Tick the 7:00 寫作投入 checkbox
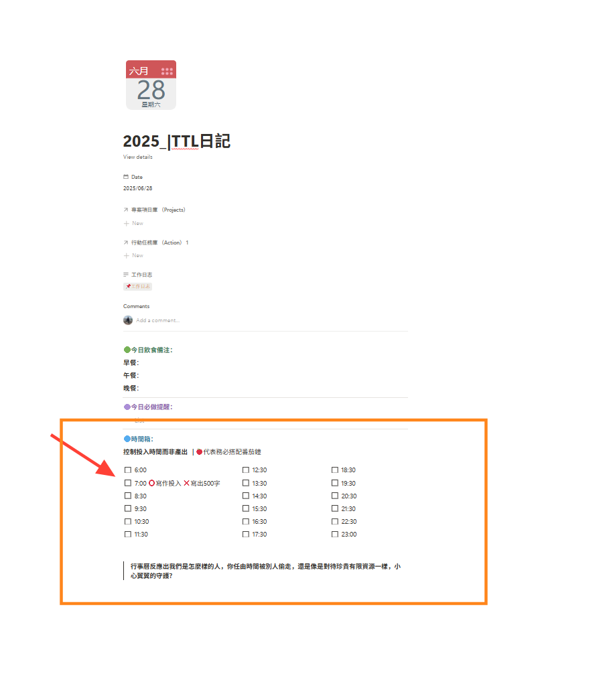603x700 pixels. point(128,483)
